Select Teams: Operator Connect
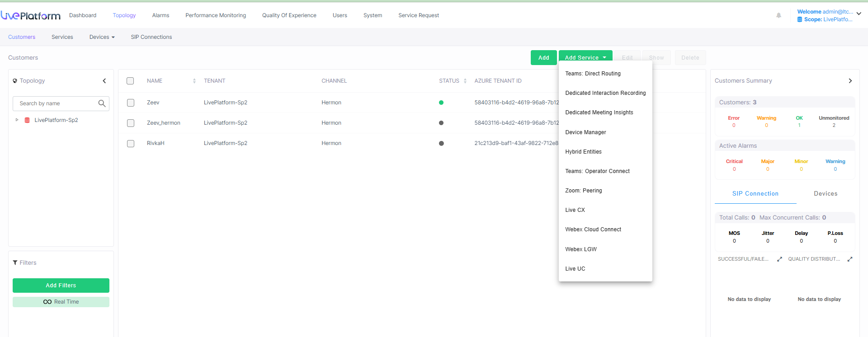The width and height of the screenshot is (868, 337). [x=597, y=171]
